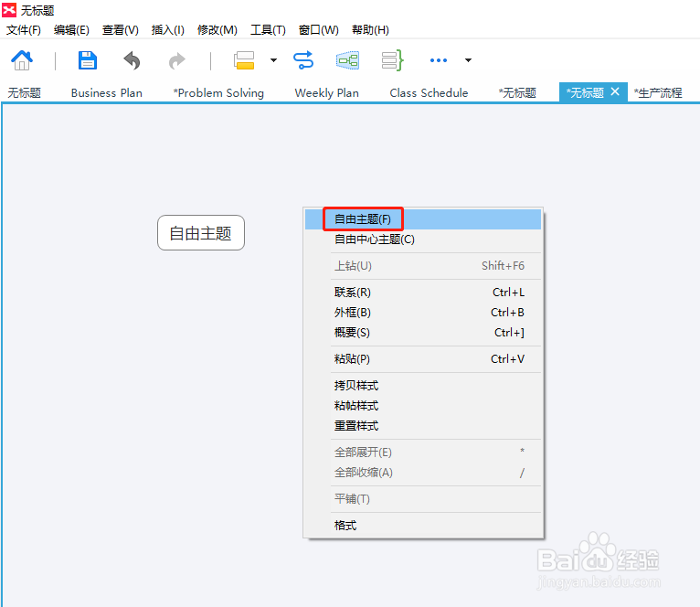Close the active *无标题 tab
The image size is (700, 607).
pos(615,91)
